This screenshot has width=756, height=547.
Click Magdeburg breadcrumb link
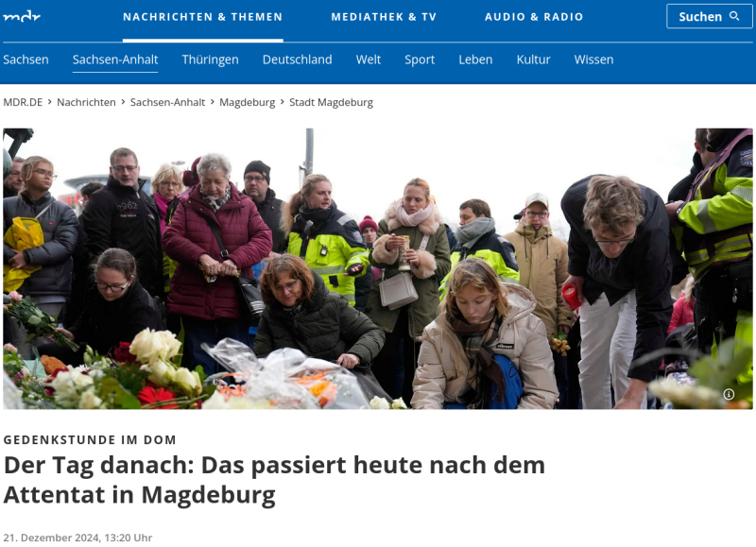tap(248, 103)
